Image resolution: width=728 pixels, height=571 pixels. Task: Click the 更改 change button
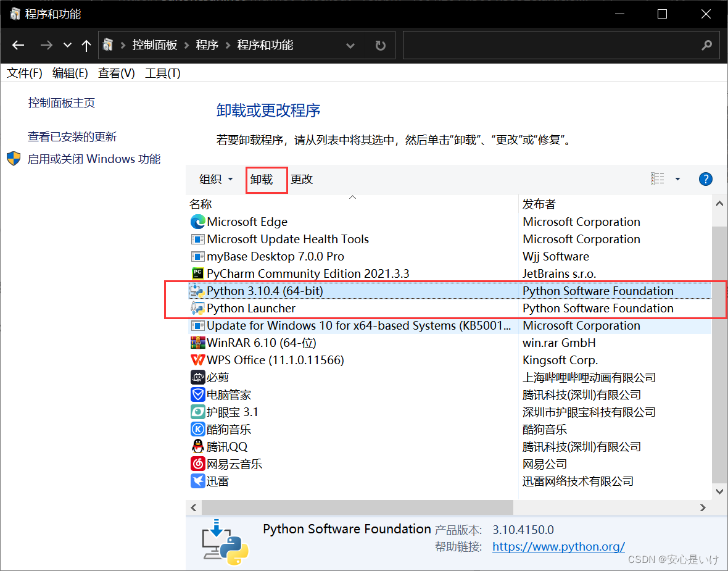click(x=302, y=180)
